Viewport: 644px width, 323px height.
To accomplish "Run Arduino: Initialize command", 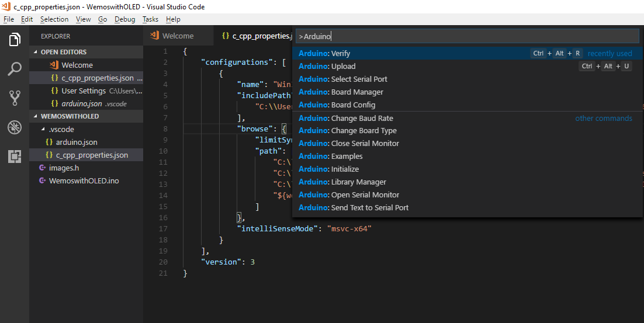I will (468, 169).
